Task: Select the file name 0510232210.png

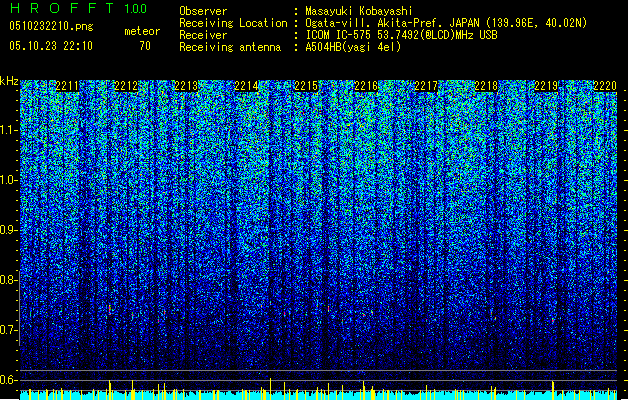Action: coord(51,26)
